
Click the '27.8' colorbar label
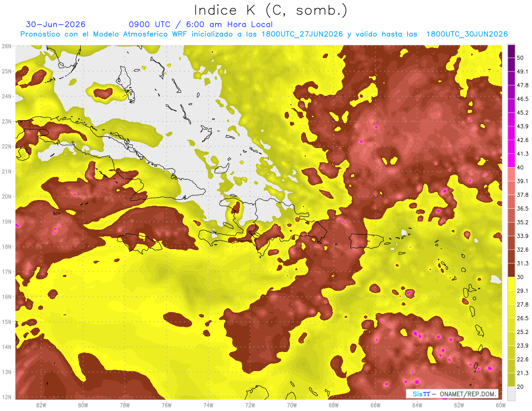(x=522, y=305)
